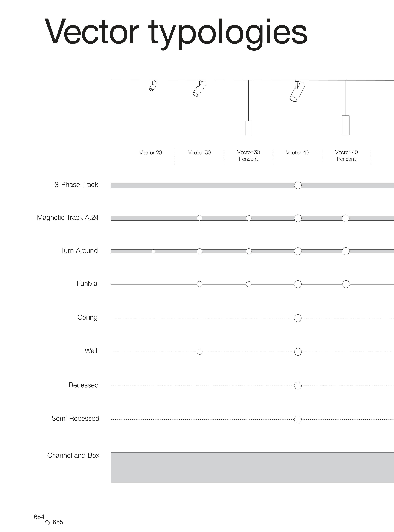Select Vector 40 Pendant circle on Funivia row
Screen dimensions: 394x532
click(x=346, y=284)
